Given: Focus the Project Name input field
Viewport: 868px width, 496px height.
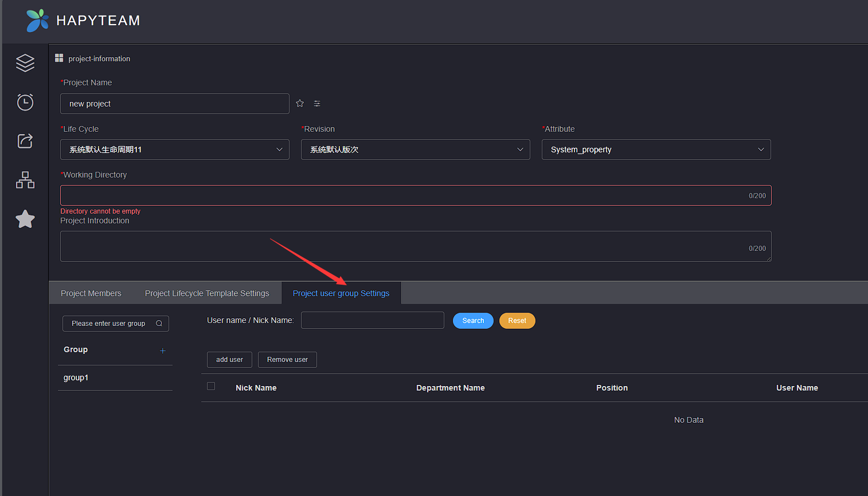Looking at the screenshot, I should click(175, 104).
